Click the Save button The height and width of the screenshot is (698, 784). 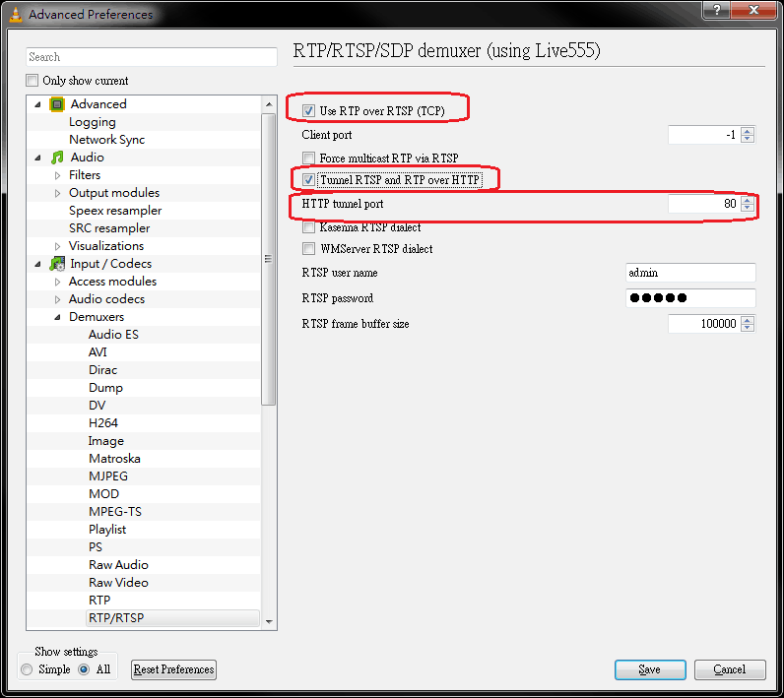650,669
